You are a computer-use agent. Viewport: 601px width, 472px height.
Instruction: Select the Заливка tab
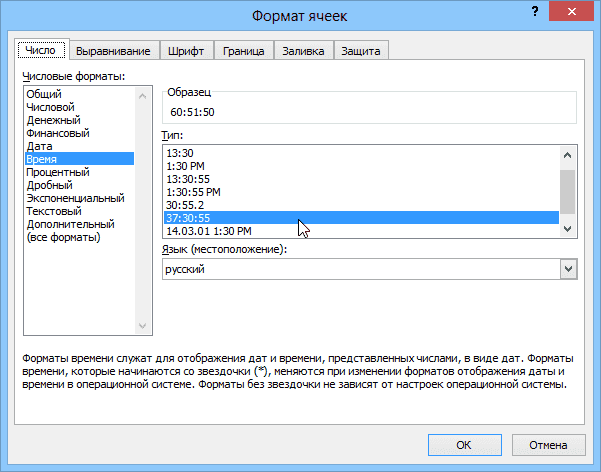pos(302,51)
